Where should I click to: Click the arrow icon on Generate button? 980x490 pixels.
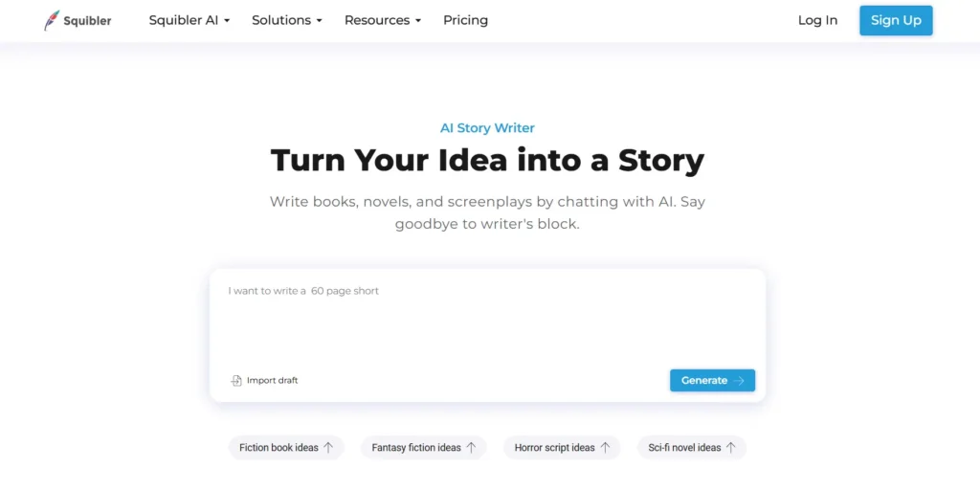tap(739, 381)
